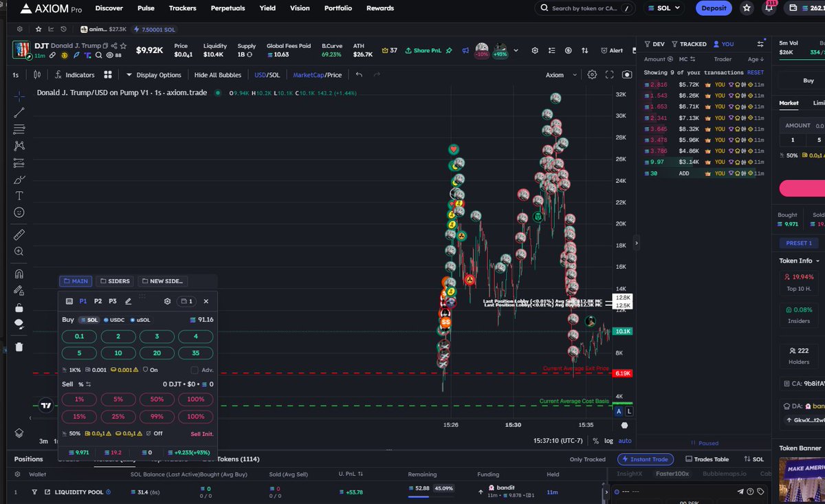This screenshot has width=825, height=504.
Task: Select the ruler measure tool
Action: pos(19,234)
